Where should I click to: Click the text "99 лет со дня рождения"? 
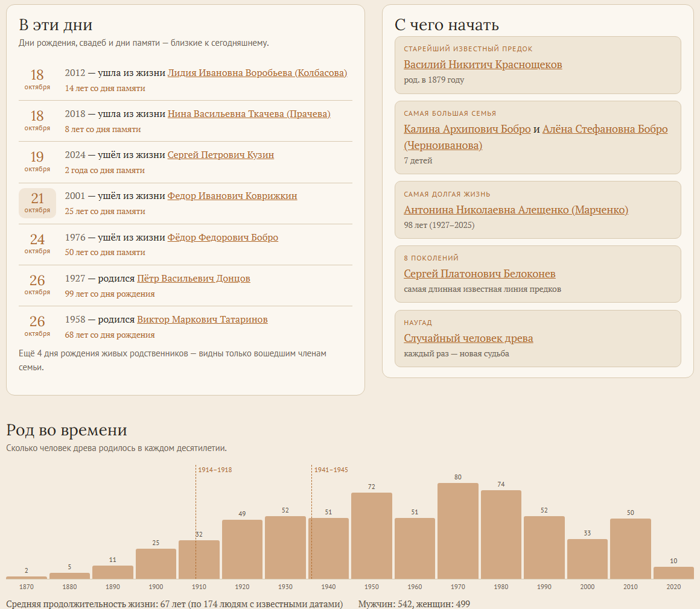(x=110, y=294)
